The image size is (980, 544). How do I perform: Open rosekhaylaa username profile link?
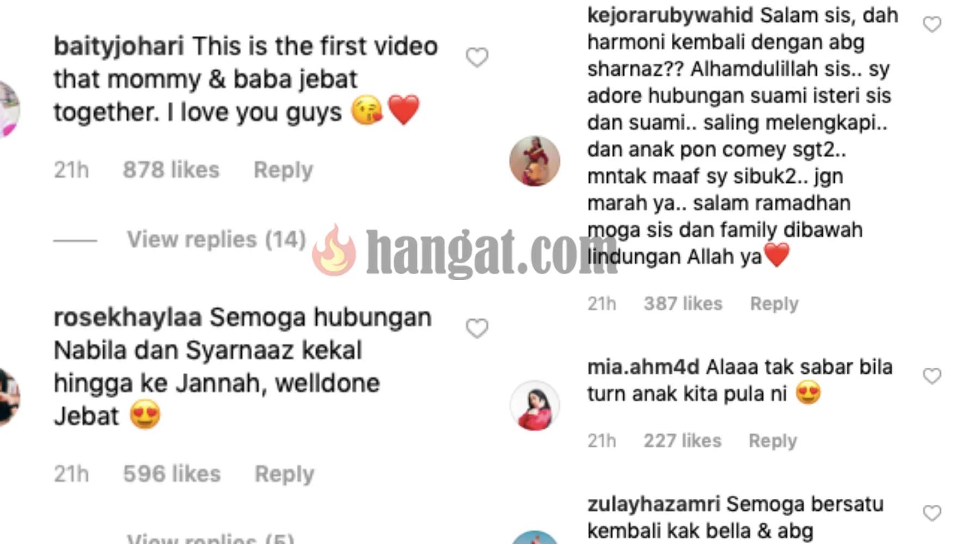(x=128, y=318)
